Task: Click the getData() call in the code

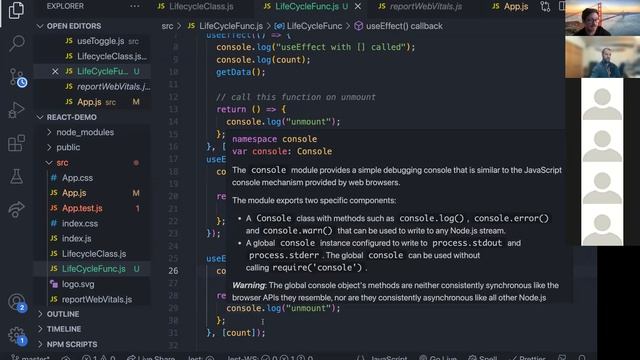Action: pyautogui.click(x=240, y=72)
